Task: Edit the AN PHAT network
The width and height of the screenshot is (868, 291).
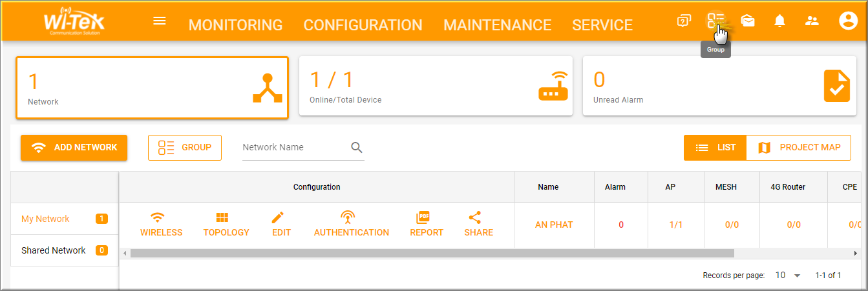Action: pos(281,225)
